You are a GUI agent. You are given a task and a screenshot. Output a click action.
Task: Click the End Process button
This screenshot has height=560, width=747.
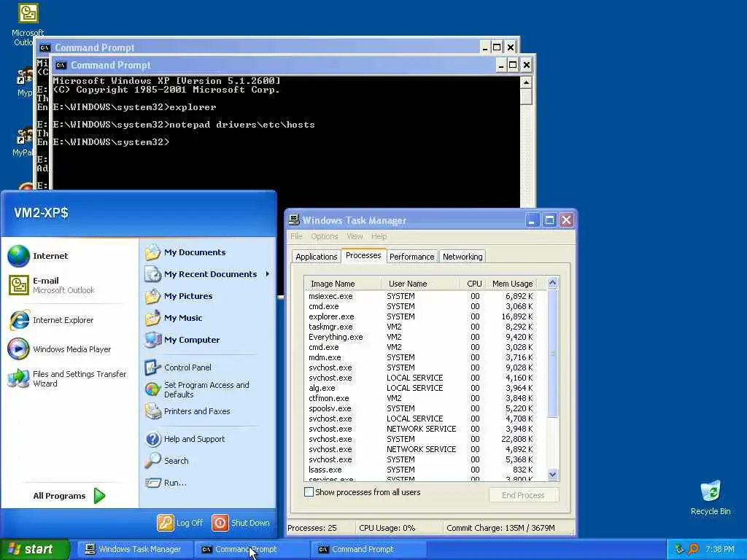(x=523, y=495)
